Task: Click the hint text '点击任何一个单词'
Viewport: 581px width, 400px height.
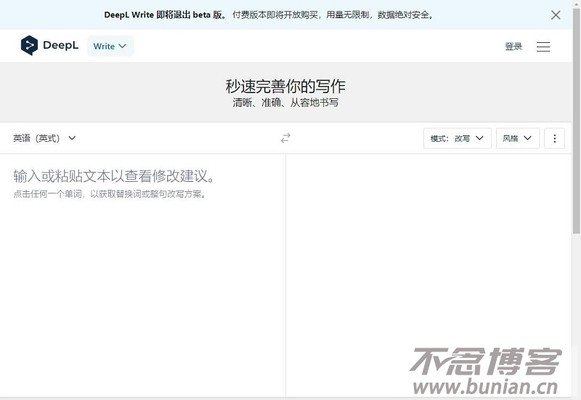Action: [x=47, y=194]
